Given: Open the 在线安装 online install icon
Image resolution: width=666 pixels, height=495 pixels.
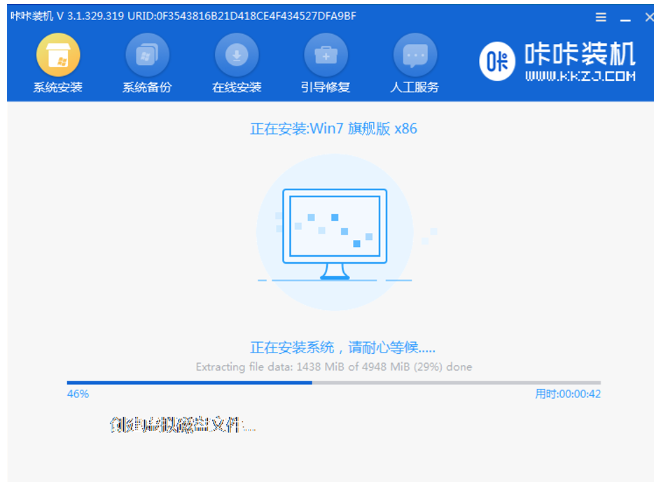Looking at the screenshot, I should click(237, 55).
